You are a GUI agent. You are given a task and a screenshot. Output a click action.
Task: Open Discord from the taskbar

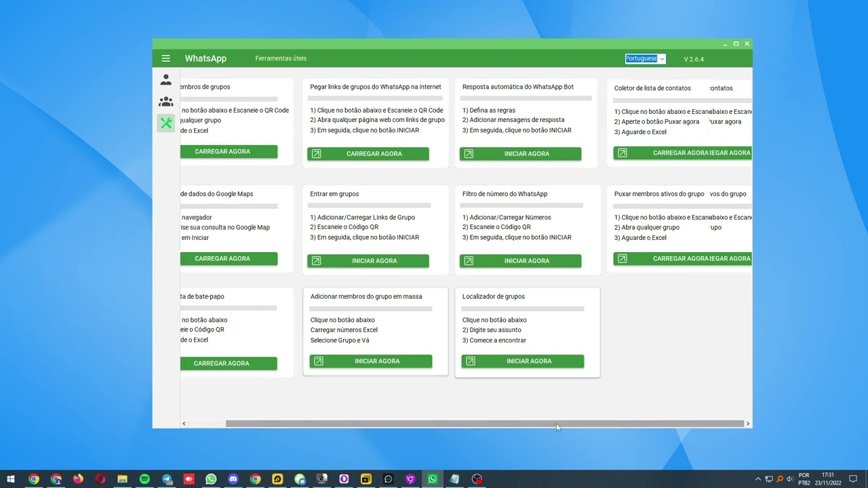pyautogui.click(x=233, y=479)
